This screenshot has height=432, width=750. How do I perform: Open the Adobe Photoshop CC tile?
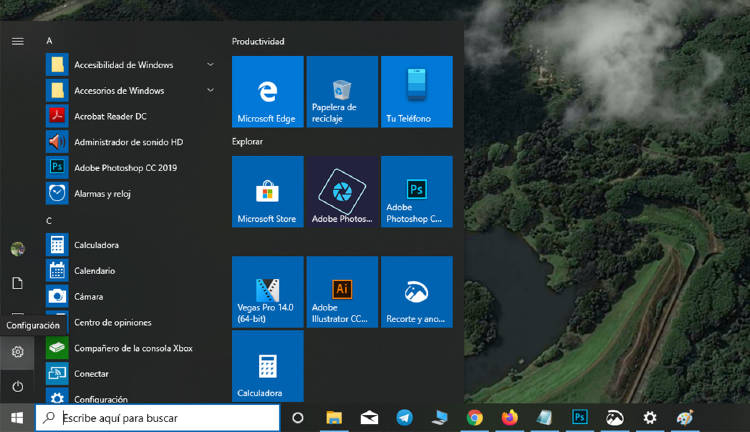[x=417, y=192]
